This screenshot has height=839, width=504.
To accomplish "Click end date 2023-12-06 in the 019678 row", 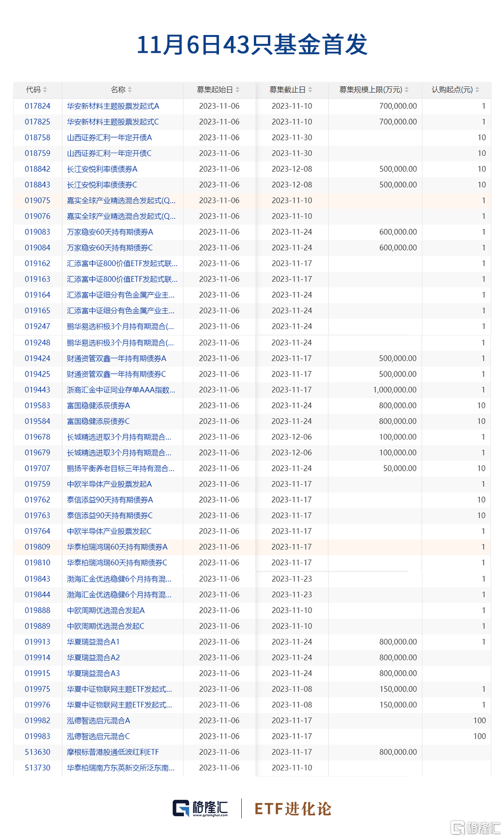I will click(292, 437).
